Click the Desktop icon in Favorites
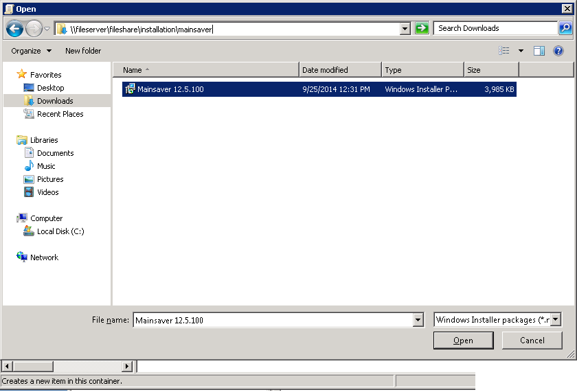577x392 pixels. point(29,87)
